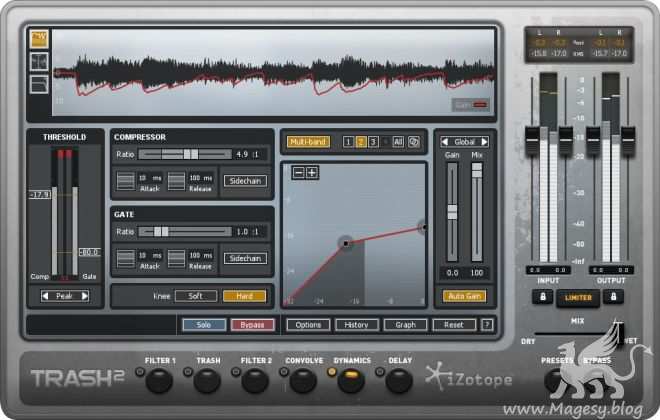The height and width of the screenshot is (420, 660).
Task: Click the gate Ratio slider handle
Action: (161, 231)
